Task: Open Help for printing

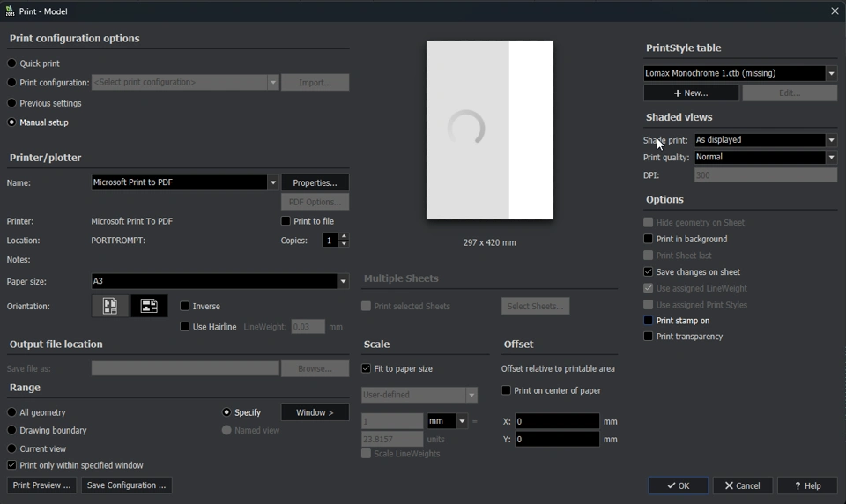Action: click(807, 485)
